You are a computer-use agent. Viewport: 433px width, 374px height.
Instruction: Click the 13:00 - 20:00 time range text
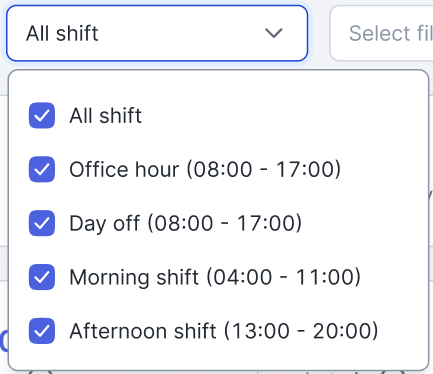pos(301,331)
